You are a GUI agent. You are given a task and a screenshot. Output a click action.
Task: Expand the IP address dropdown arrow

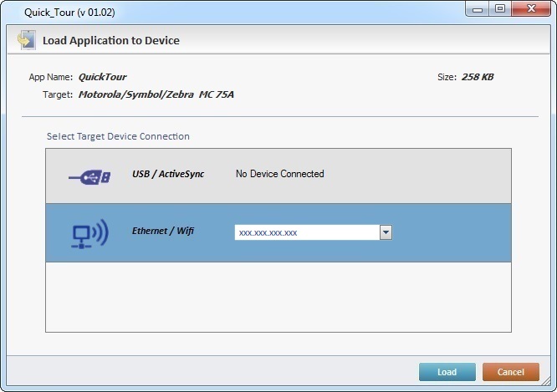(x=386, y=232)
